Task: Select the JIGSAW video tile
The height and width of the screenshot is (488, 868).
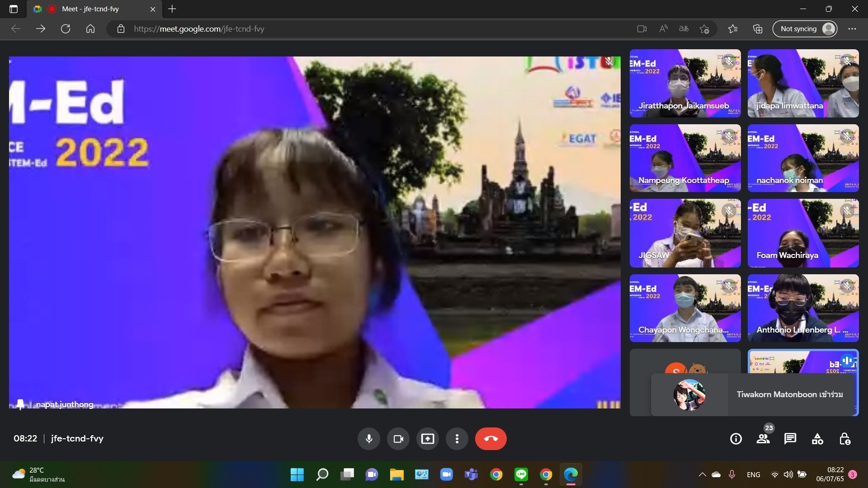Action: tap(685, 233)
